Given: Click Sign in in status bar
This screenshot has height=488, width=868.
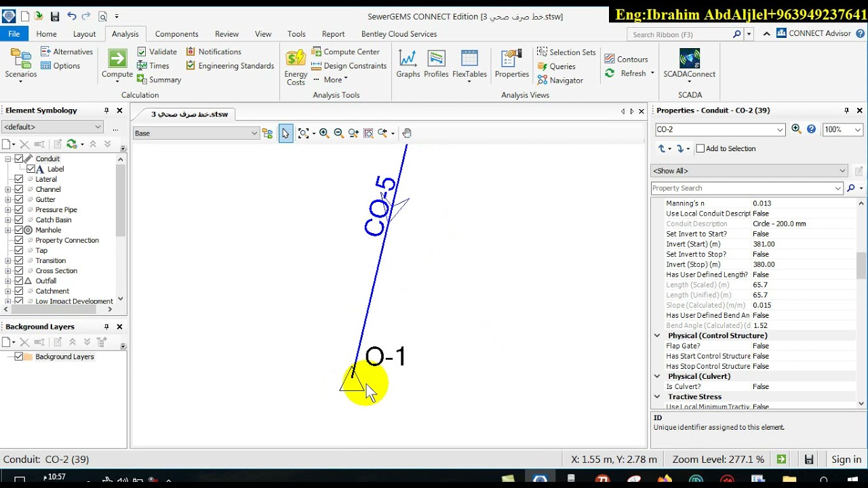Looking at the screenshot, I should 846,460.
